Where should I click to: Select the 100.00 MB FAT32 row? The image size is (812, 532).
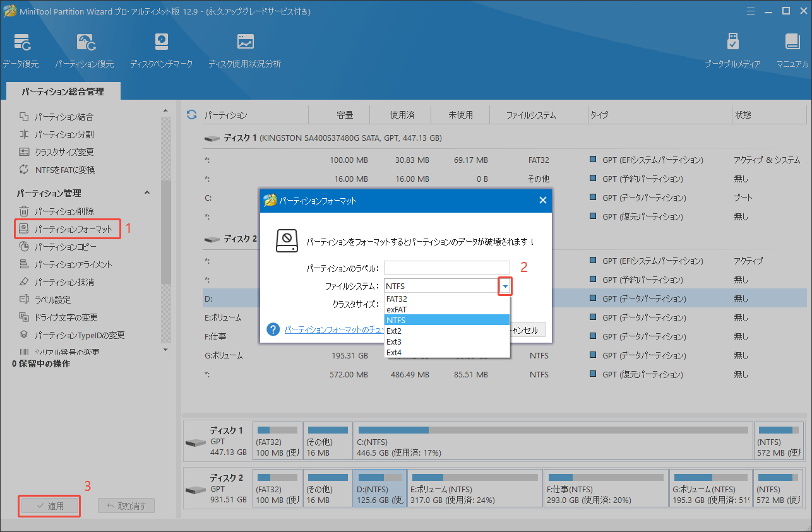click(x=504, y=160)
